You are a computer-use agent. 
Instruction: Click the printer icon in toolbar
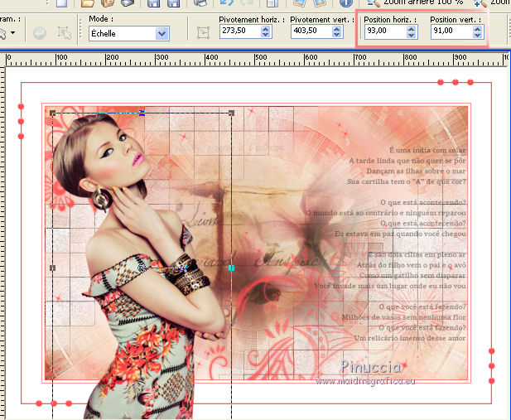tap(200, 3)
